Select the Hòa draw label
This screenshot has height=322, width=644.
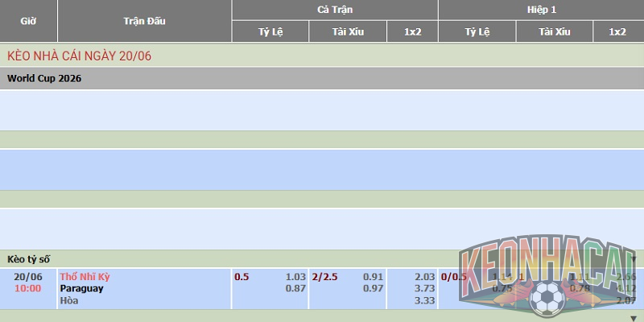pos(69,300)
